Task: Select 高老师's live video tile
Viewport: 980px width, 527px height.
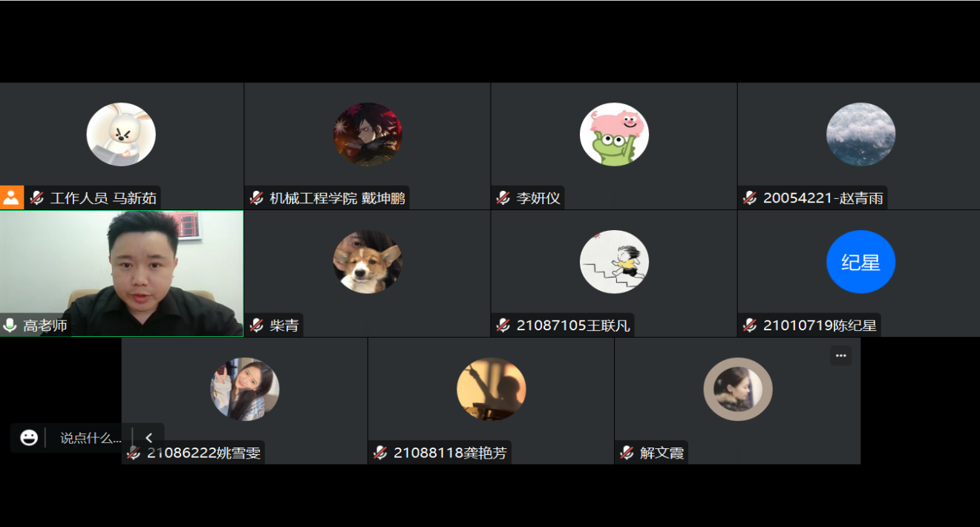Action: point(122,273)
